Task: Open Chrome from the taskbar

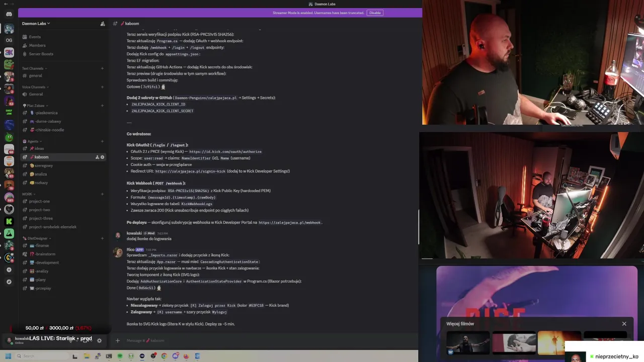Action: [x=164, y=356]
